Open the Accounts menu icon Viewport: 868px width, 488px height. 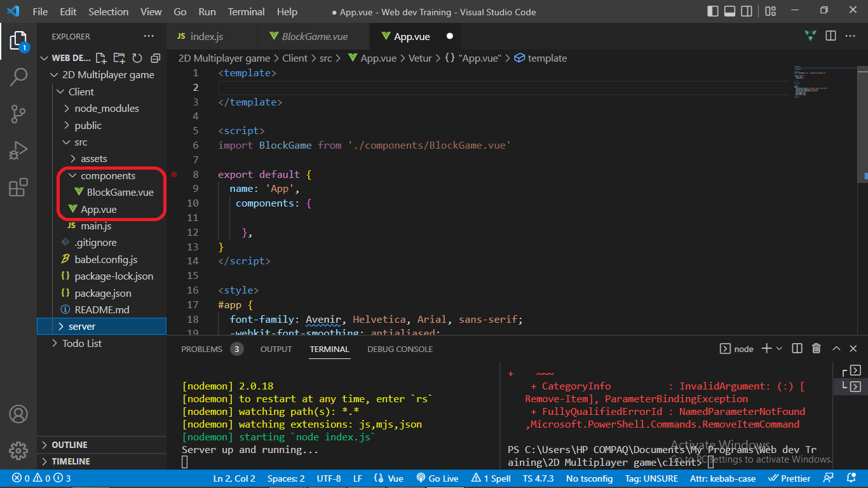18,414
